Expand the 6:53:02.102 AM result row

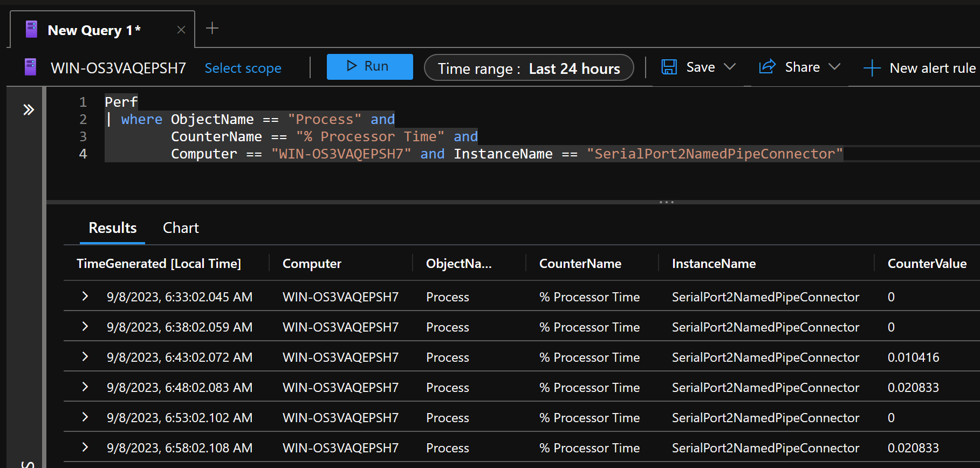coord(85,417)
